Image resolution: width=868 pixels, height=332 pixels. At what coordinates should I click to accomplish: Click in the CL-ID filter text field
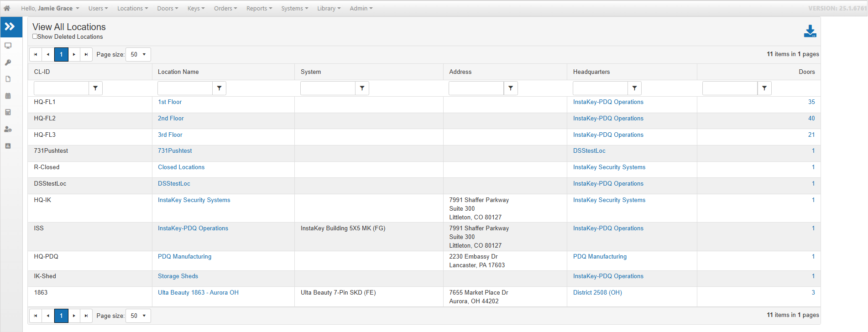pos(61,88)
